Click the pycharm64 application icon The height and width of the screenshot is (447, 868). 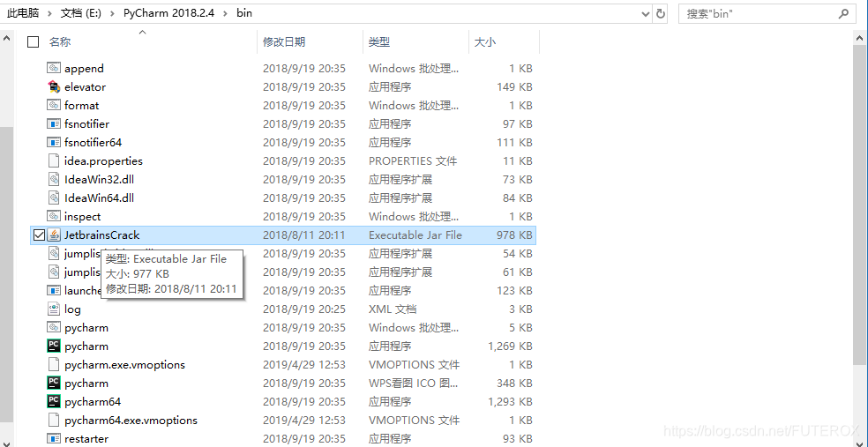point(54,402)
